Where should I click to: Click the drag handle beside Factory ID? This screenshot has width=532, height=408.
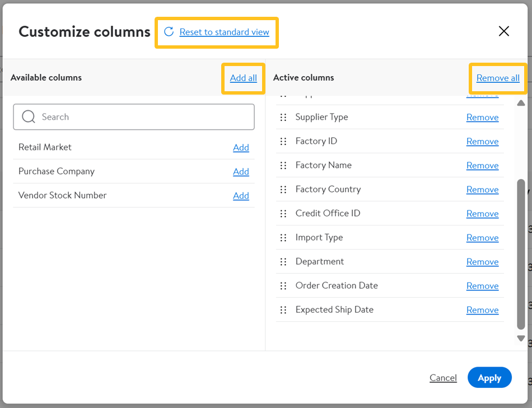tap(283, 142)
